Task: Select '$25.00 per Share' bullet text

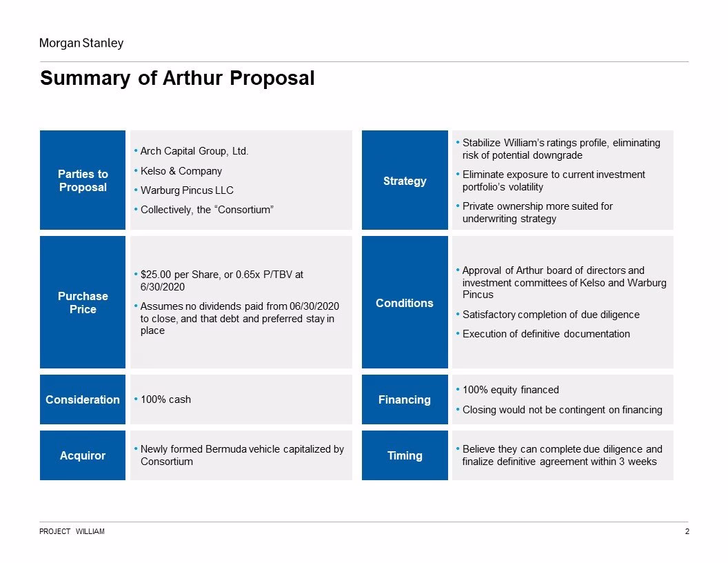Action: coord(221,281)
